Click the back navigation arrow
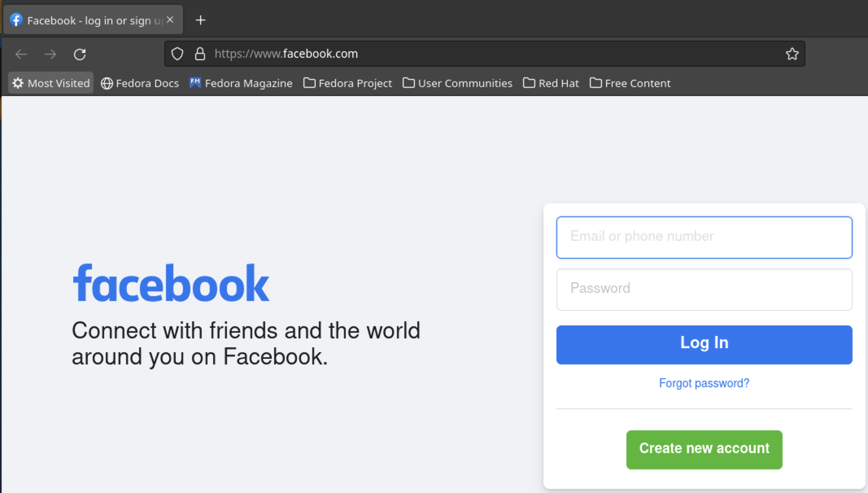The width and height of the screenshot is (868, 493). coord(21,54)
